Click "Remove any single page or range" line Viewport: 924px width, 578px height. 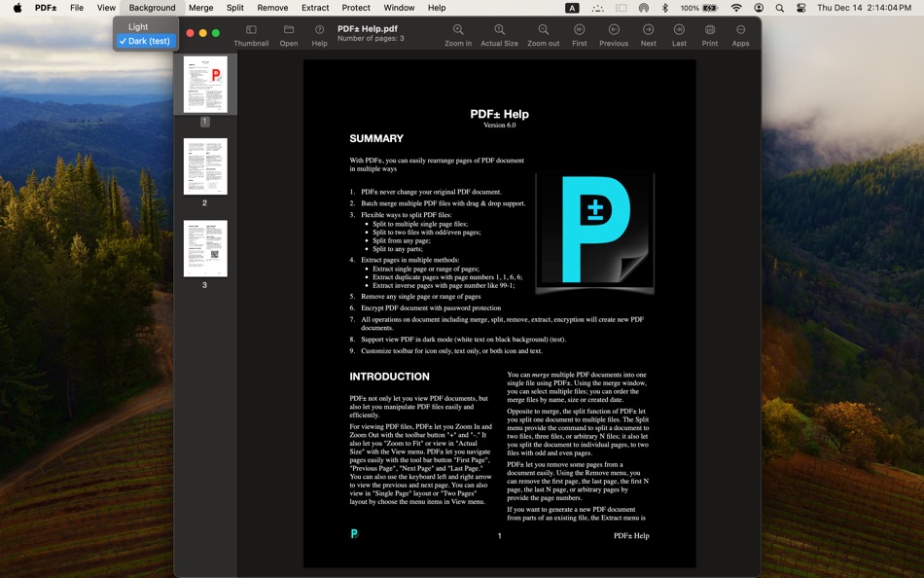point(421,297)
